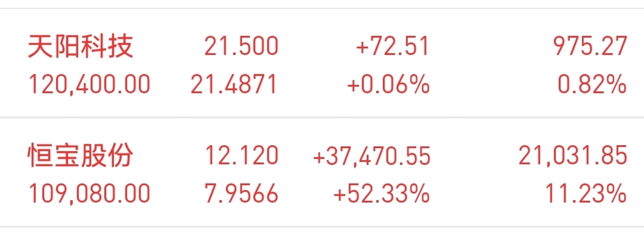Select the entire 天阳科技 row
This screenshot has width=644, height=236.
[322, 63]
